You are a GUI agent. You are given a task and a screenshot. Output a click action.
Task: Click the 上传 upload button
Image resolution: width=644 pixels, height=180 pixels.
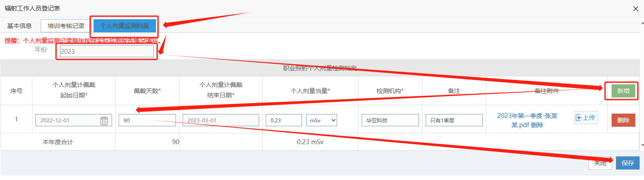pos(586,118)
